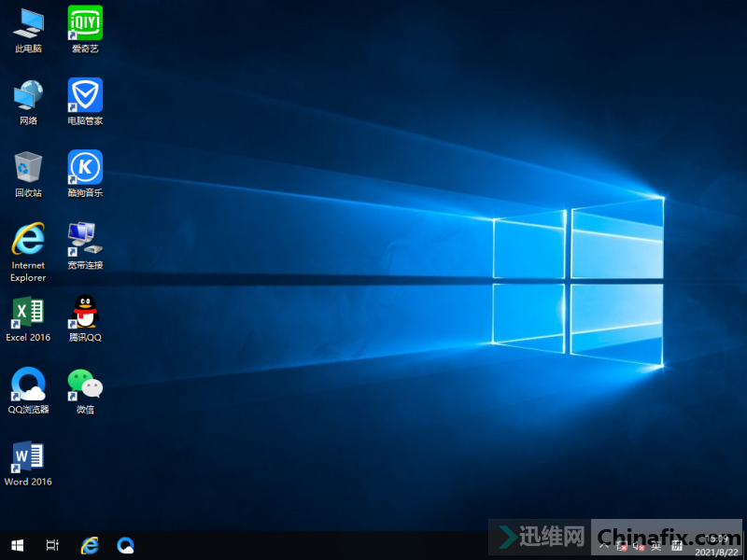Screen dimensions: 747x560
Task: Select the 回收站 Recycle Bin icon
Action: click(x=28, y=175)
